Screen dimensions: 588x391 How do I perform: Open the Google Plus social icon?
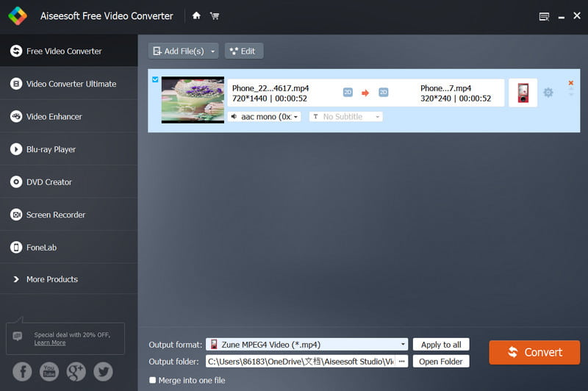[76, 371]
